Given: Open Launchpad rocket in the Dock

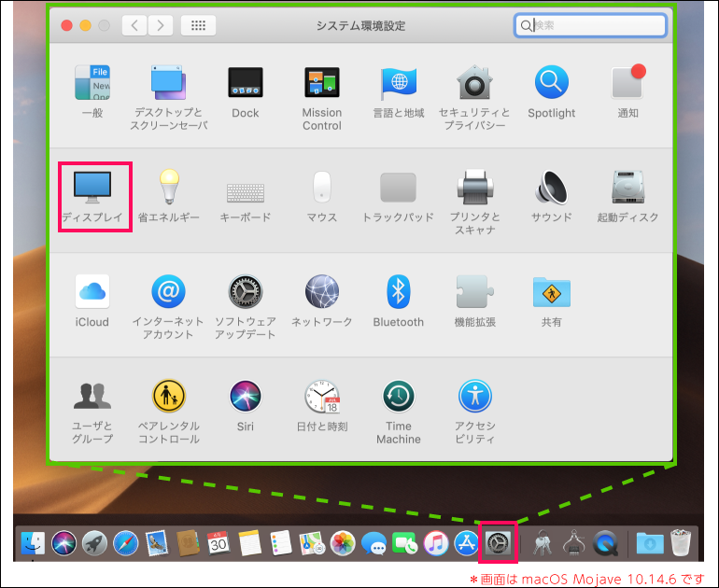Looking at the screenshot, I should (x=94, y=543).
